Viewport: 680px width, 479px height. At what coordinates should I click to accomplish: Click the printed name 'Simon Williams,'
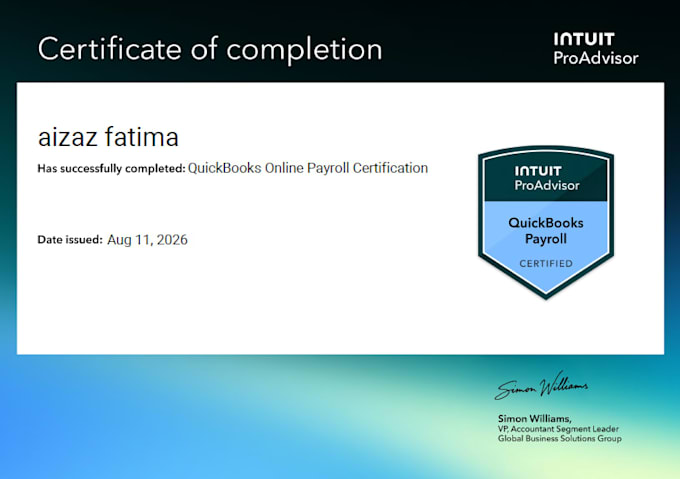point(535,419)
